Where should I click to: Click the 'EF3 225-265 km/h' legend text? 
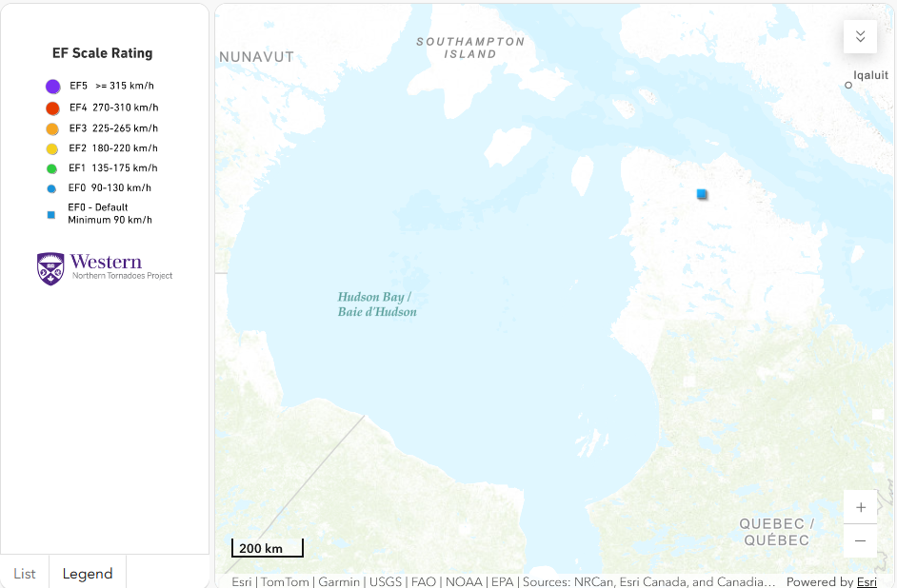pyautogui.click(x=113, y=128)
